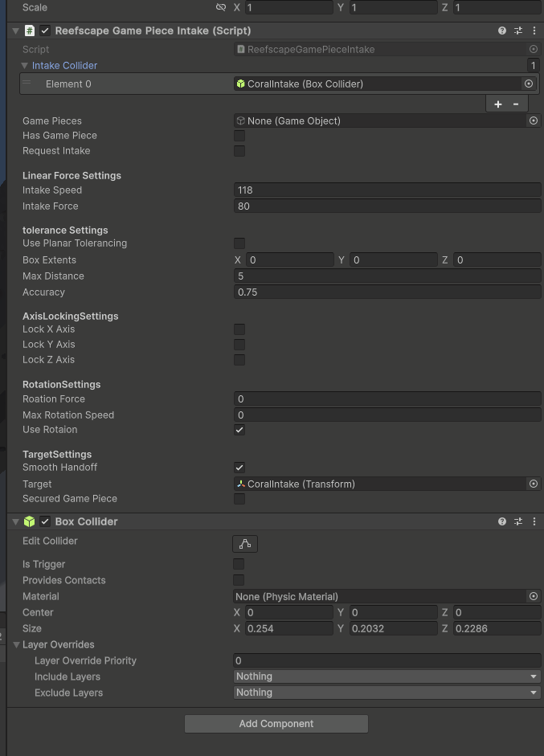Collapse the Intake Collider list
The height and width of the screenshot is (756, 544).
tap(26, 66)
